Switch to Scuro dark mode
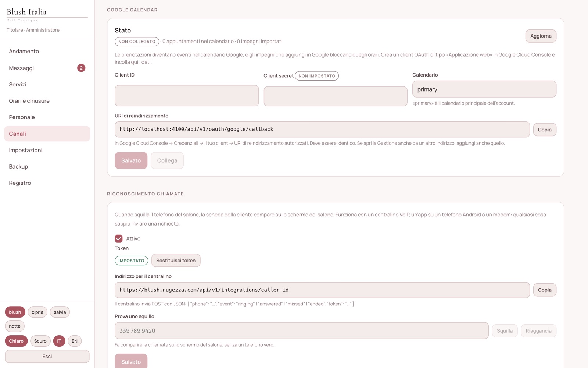The height and width of the screenshot is (368, 588). pyautogui.click(x=40, y=341)
